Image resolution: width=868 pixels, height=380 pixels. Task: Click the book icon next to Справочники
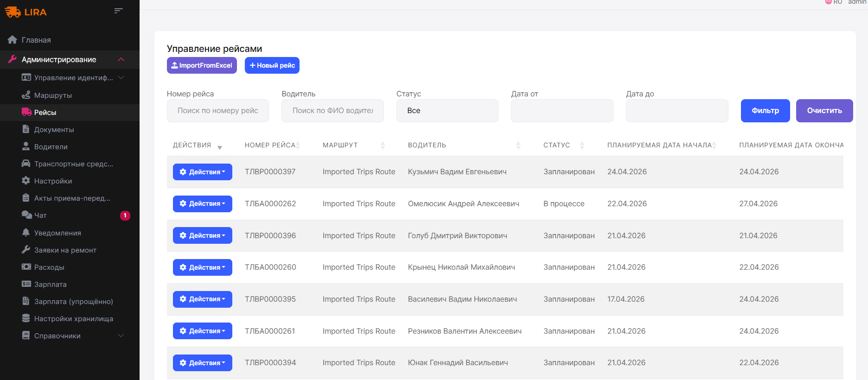[26, 336]
